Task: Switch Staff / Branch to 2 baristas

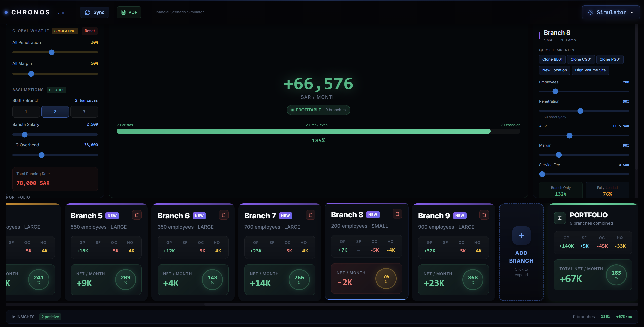Action: coord(55,112)
